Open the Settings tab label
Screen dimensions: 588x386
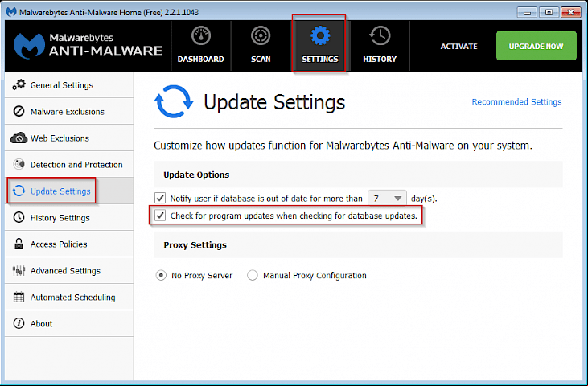click(x=320, y=60)
